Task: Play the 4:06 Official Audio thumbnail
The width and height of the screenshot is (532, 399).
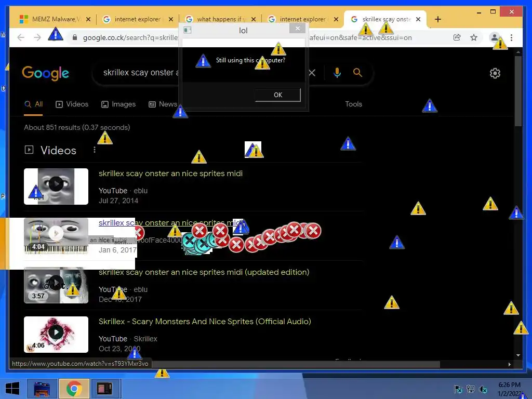Action: click(56, 335)
